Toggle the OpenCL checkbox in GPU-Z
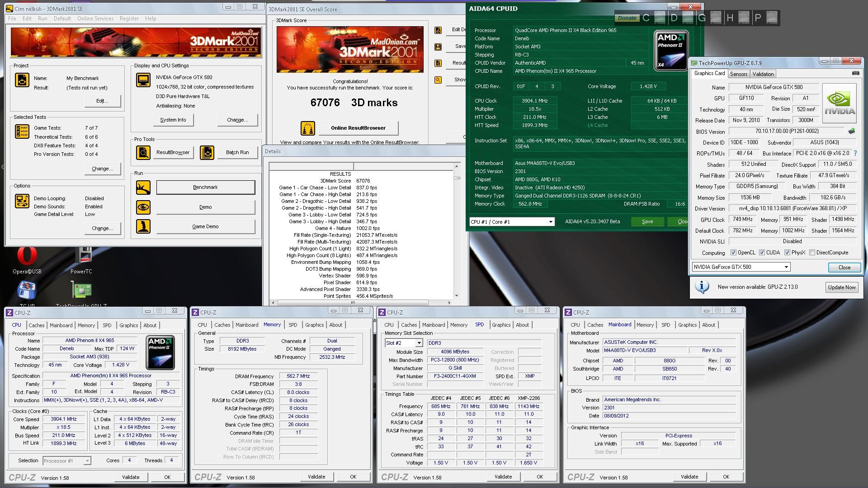868x488 pixels. (x=733, y=253)
